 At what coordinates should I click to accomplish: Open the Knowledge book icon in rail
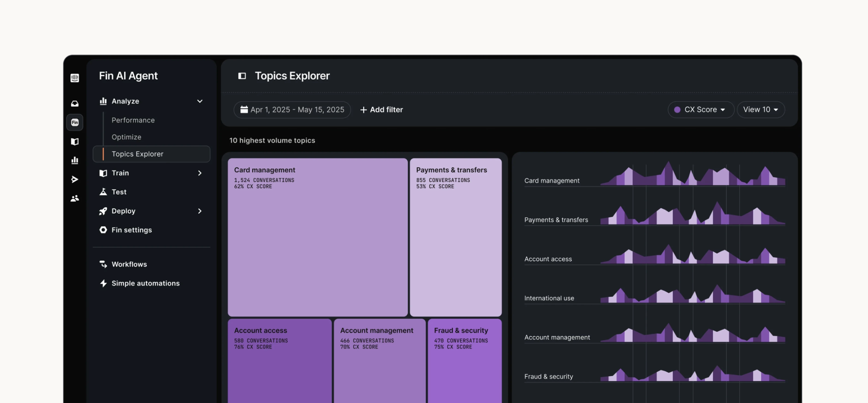pos(75,142)
